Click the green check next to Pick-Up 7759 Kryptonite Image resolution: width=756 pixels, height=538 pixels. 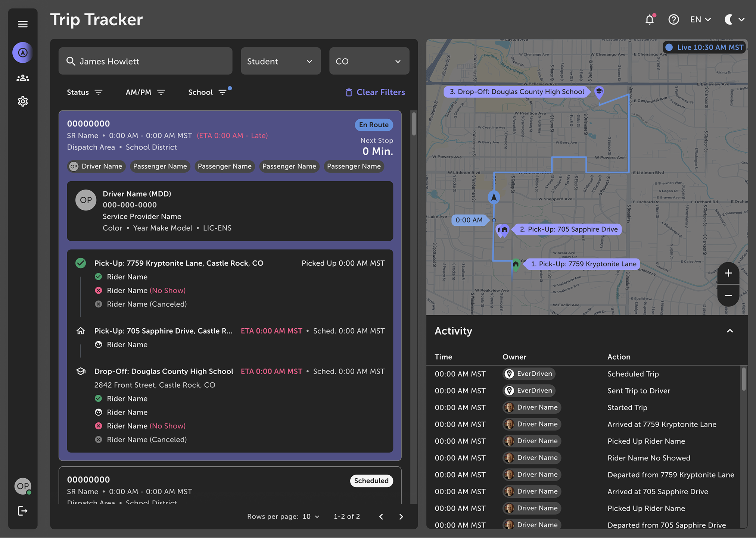[x=81, y=263]
